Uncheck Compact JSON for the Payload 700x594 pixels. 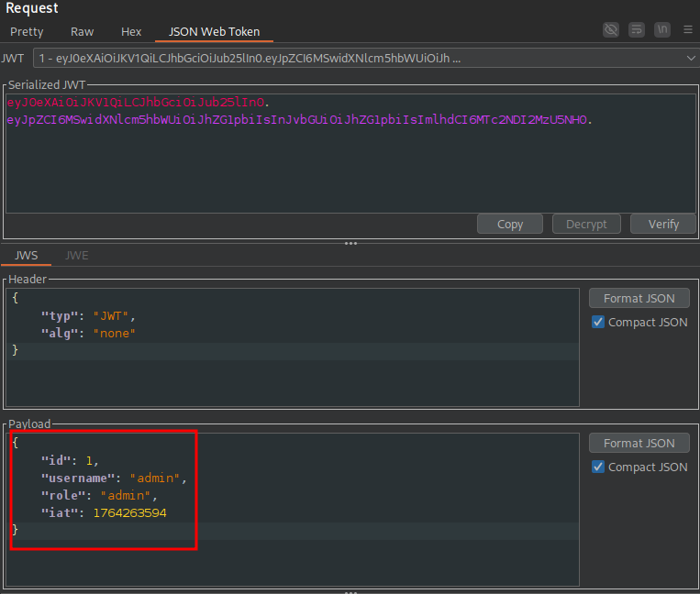click(598, 467)
